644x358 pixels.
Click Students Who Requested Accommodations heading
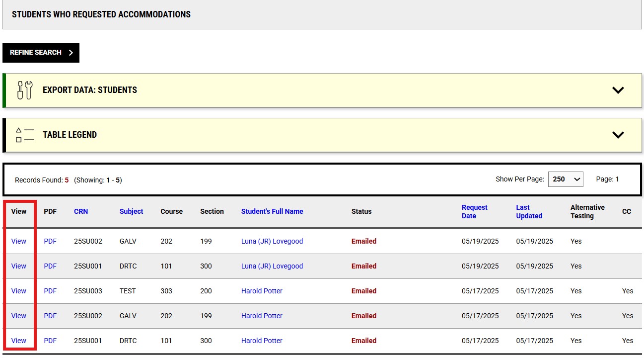click(101, 14)
